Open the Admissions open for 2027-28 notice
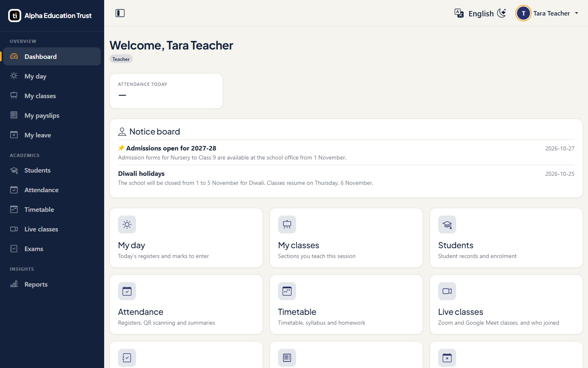 (171, 148)
